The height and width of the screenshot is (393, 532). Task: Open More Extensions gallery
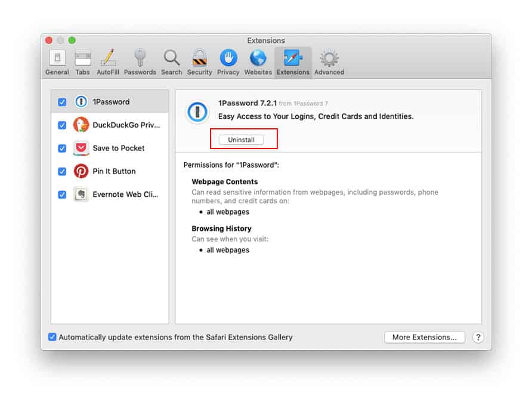tap(425, 337)
